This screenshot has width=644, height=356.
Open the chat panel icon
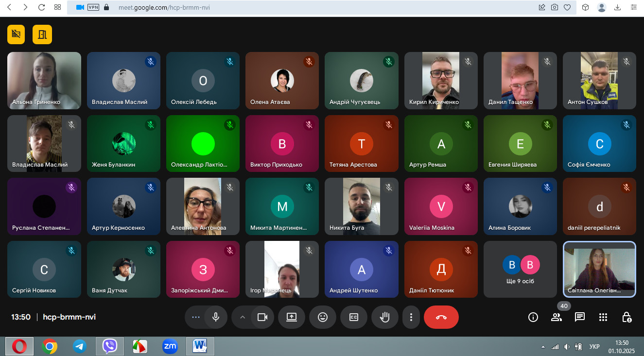[579, 317]
